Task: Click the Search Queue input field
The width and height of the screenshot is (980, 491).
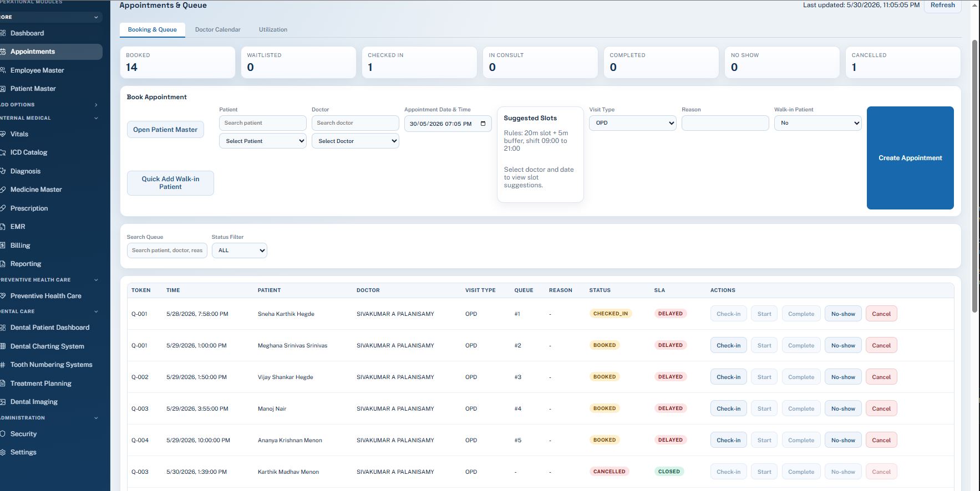Action: pos(167,250)
